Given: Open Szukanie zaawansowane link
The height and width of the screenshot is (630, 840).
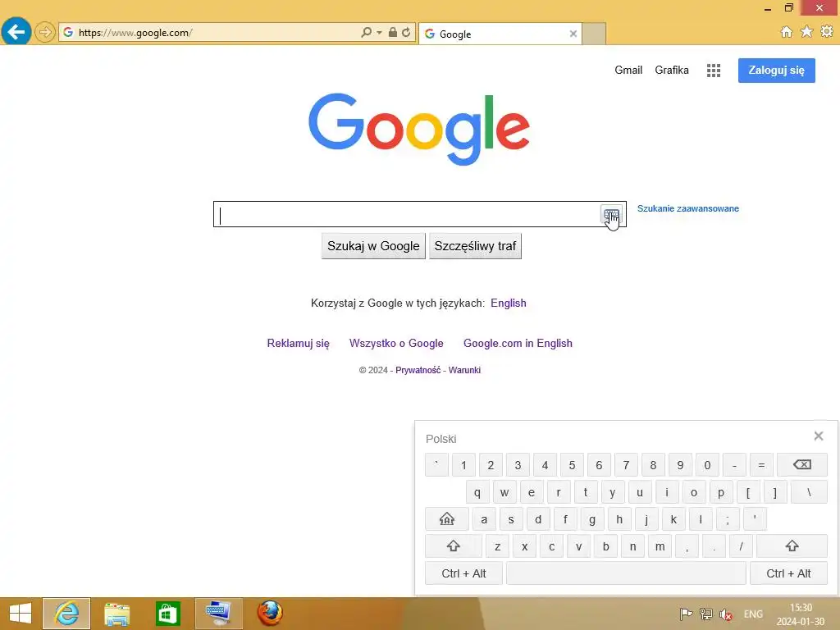Looking at the screenshot, I should 688,208.
